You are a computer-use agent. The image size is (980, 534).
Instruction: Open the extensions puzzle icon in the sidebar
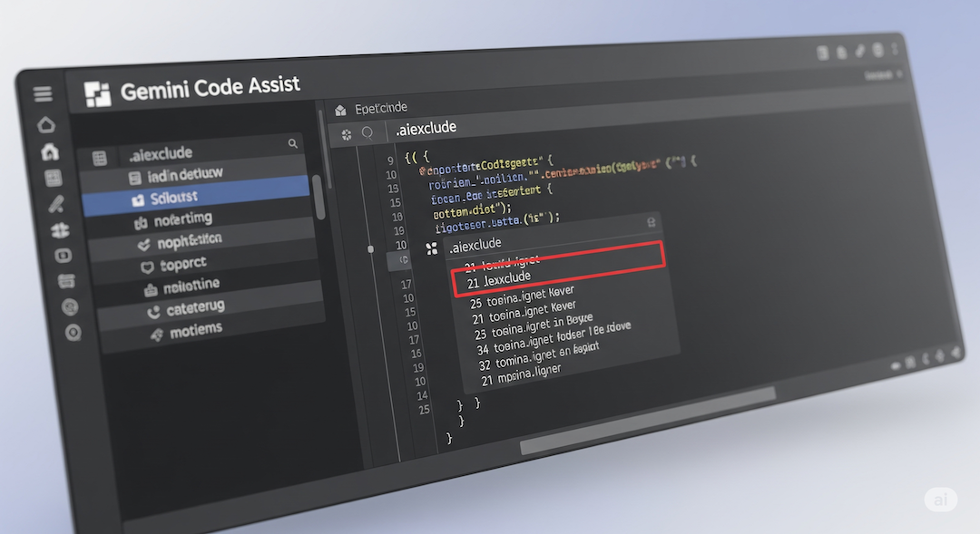60,230
